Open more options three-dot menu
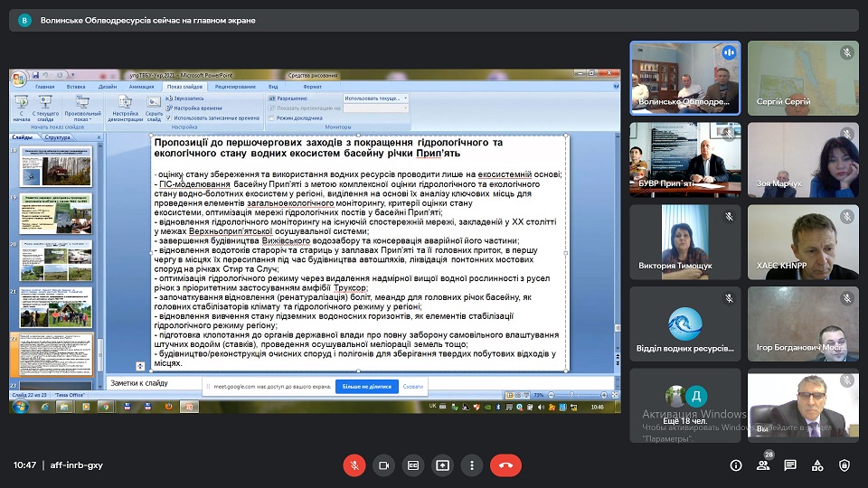Viewport: 868px width, 488px height. point(472,465)
